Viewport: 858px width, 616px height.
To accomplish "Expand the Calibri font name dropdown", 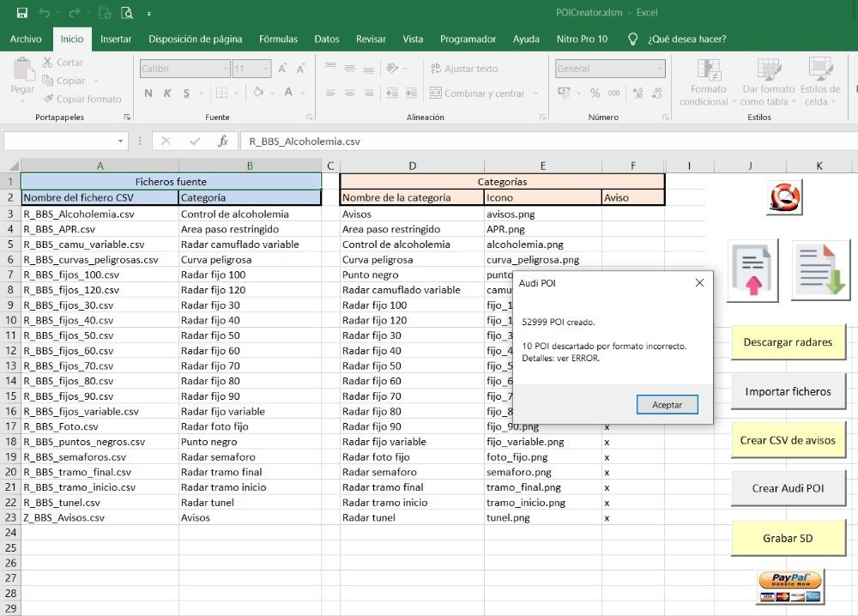I will [x=226, y=69].
